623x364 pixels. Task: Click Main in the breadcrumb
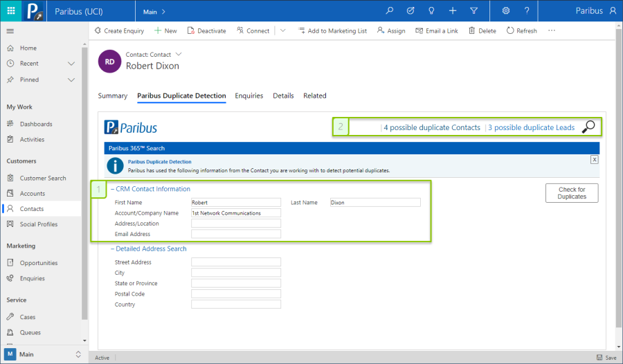150,12
